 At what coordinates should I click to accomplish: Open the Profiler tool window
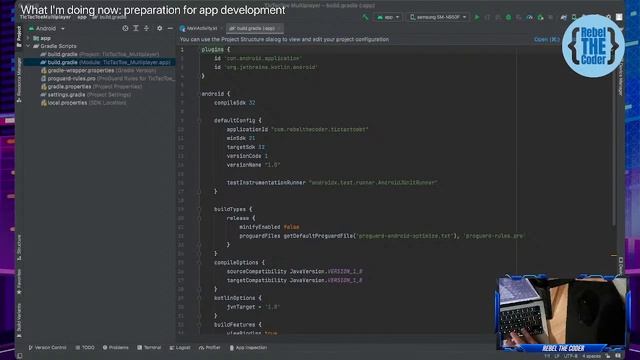pos(209,348)
